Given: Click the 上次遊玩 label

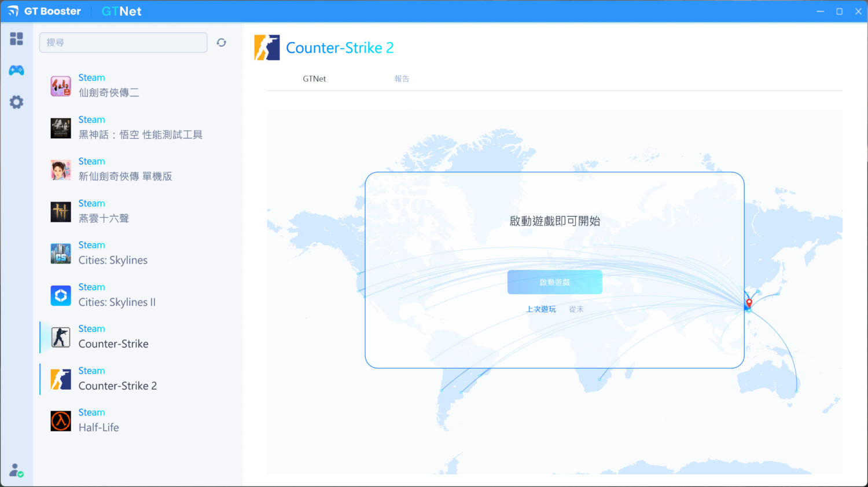Looking at the screenshot, I should pyautogui.click(x=541, y=309).
